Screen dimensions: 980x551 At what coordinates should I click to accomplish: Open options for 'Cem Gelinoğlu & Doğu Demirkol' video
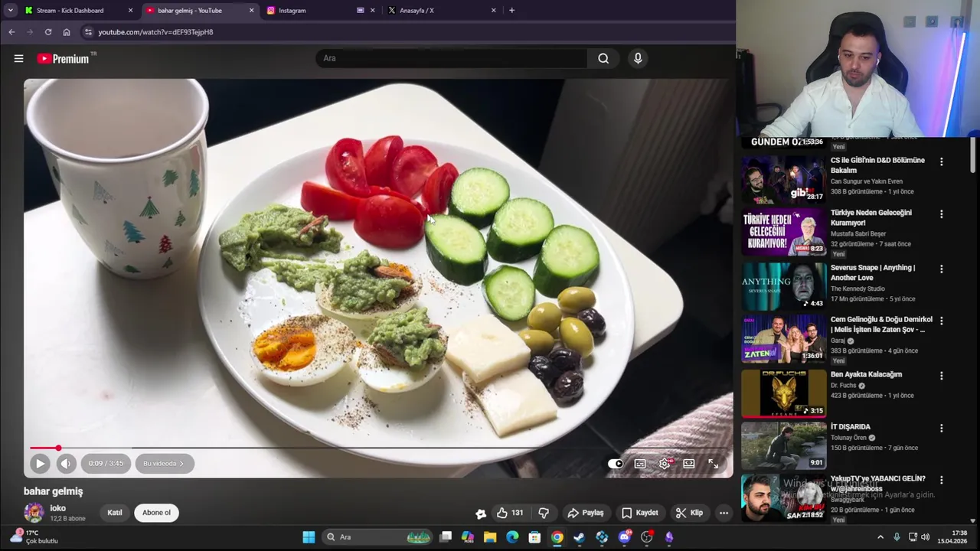coord(942,321)
